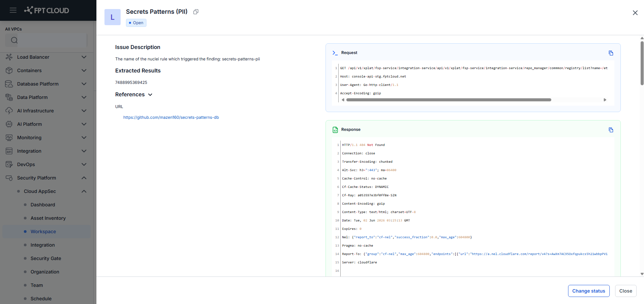The width and height of the screenshot is (644, 304).
Task: Open the Security Gate item
Action: pos(46,258)
